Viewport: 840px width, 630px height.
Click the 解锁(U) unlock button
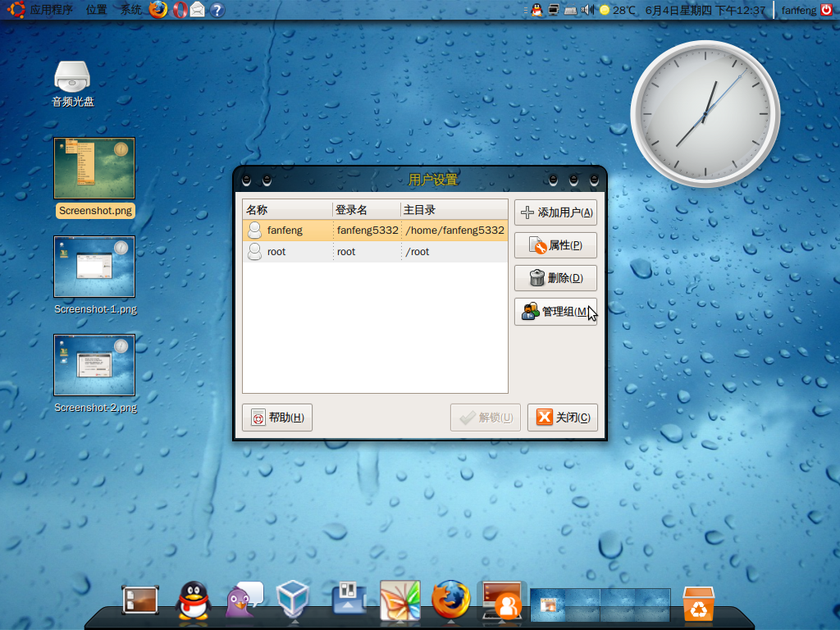486,418
